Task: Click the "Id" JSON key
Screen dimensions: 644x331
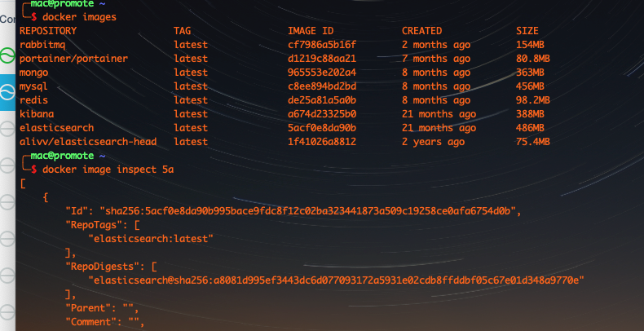Action: (77, 211)
